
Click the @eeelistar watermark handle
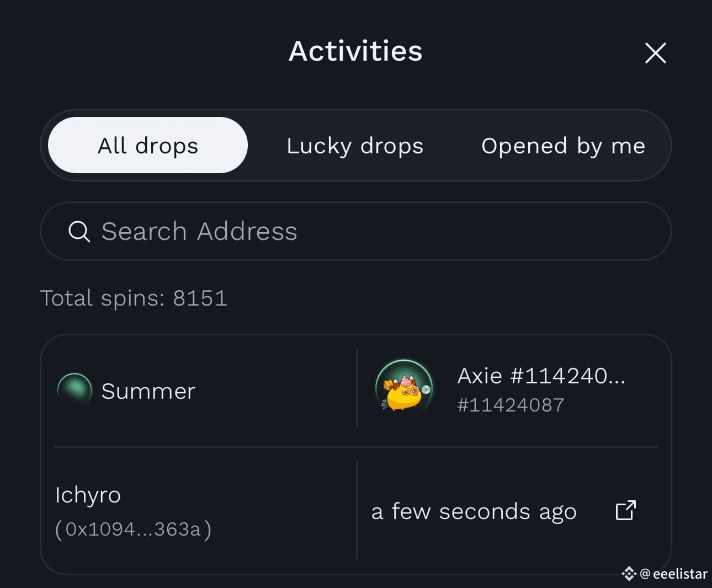[x=673, y=574]
